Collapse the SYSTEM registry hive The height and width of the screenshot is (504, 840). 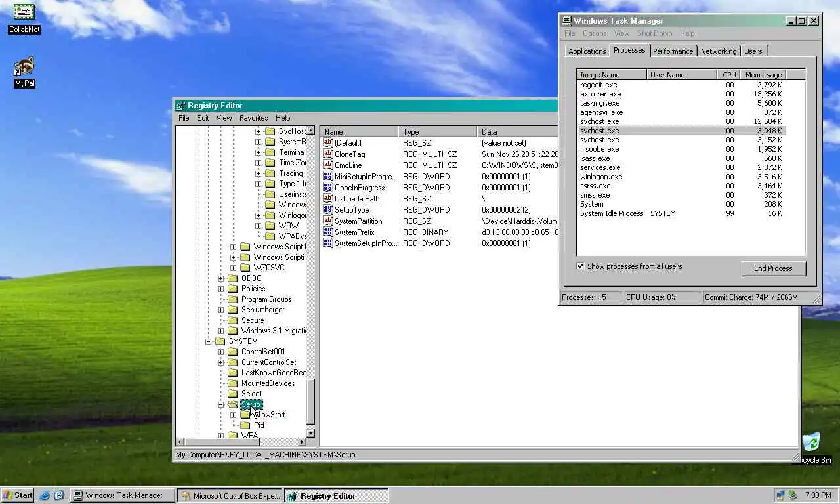click(208, 341)
